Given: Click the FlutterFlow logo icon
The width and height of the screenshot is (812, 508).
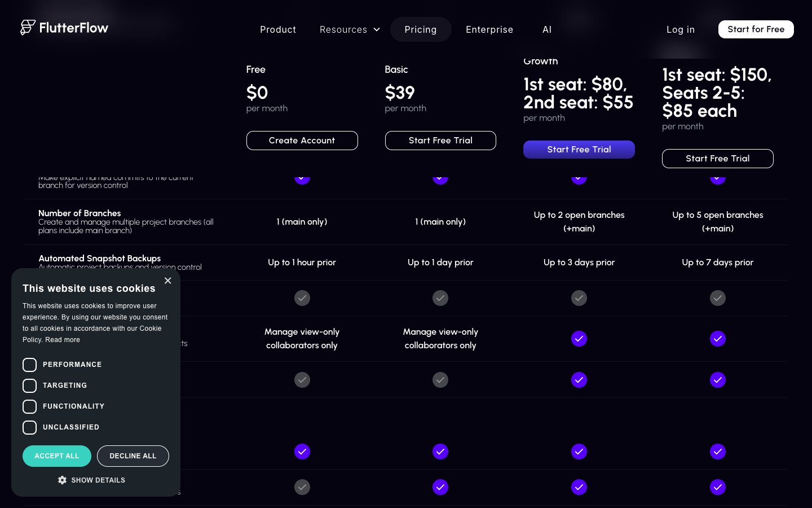Looking at the screenshot, I should pyautogui.click(x=28, y=28).
